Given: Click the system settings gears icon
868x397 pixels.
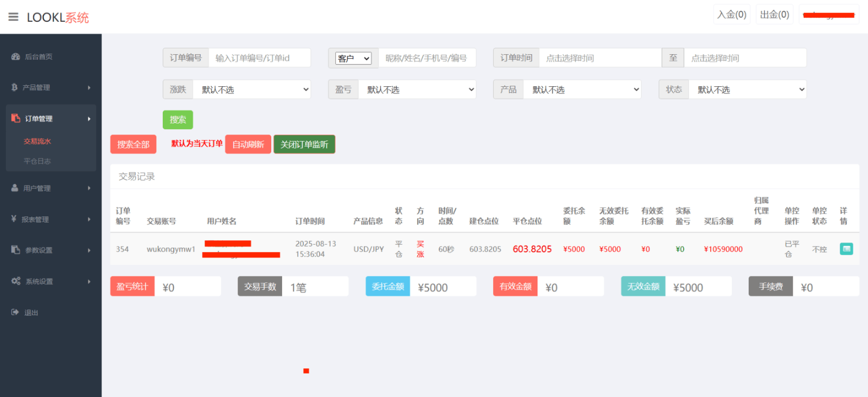Looking at the screenshot, I should [16, 281].
